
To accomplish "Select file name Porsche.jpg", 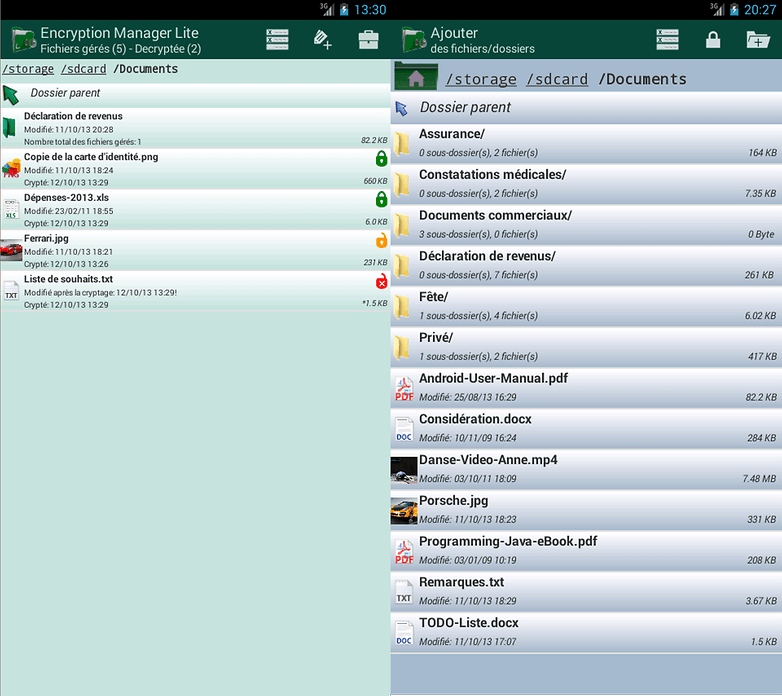I will click(453, 501).
